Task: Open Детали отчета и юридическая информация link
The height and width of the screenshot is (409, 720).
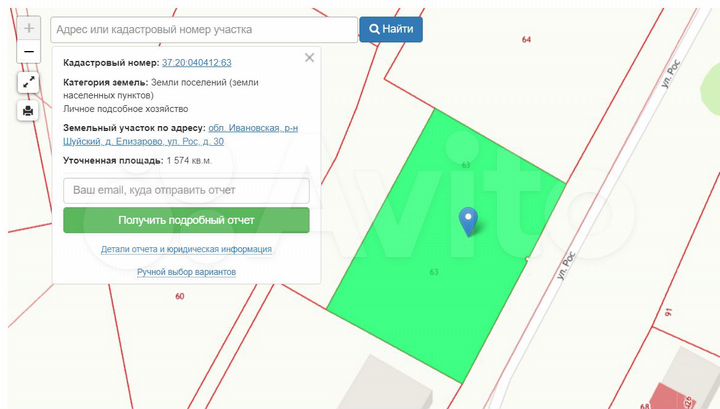Action: point(186,250)
